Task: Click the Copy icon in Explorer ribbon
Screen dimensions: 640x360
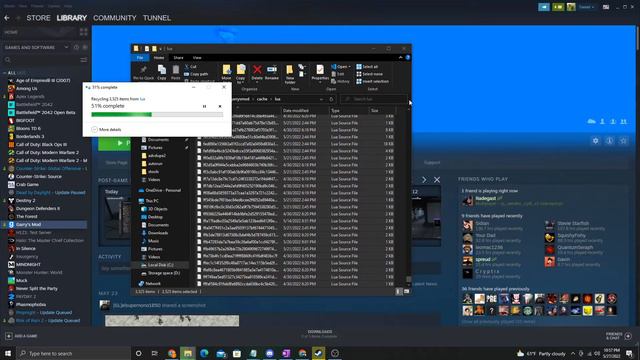Action: pos(162,72)
